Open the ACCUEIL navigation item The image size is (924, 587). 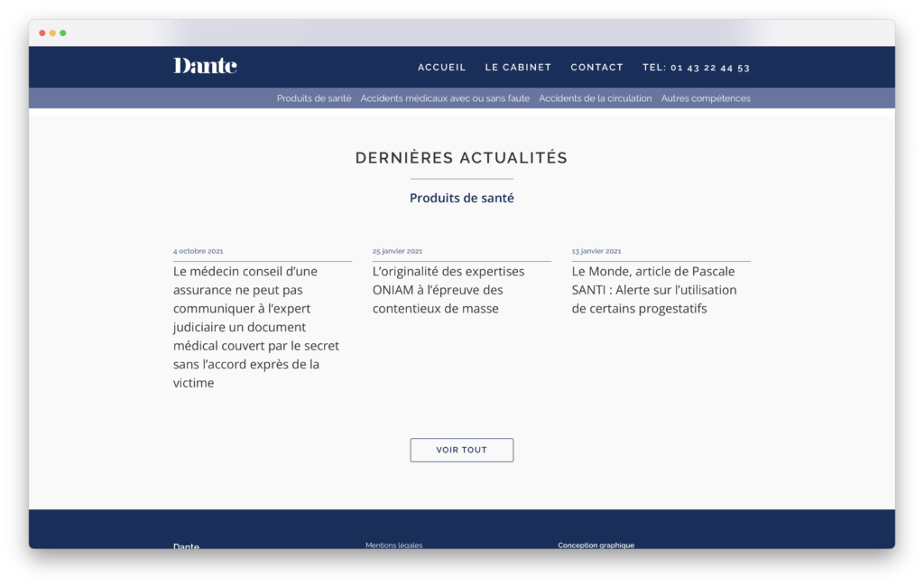pyautogui.click(x=441, y=68)
